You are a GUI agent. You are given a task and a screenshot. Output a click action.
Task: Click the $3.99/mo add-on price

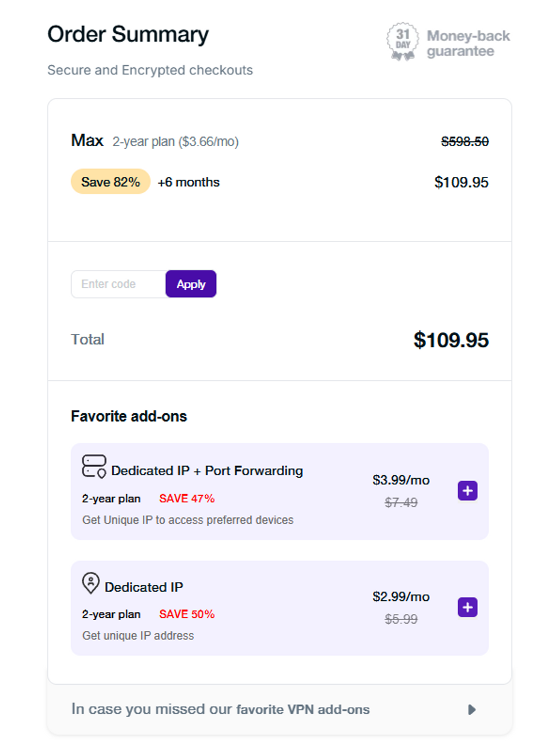pos(401,480)
